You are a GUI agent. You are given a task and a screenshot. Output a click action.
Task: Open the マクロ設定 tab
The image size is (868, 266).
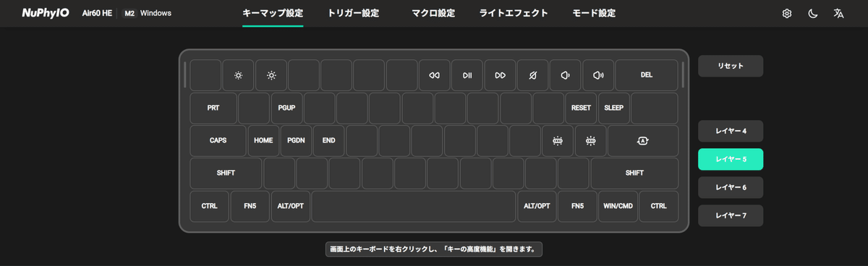[x=433, y=13]
